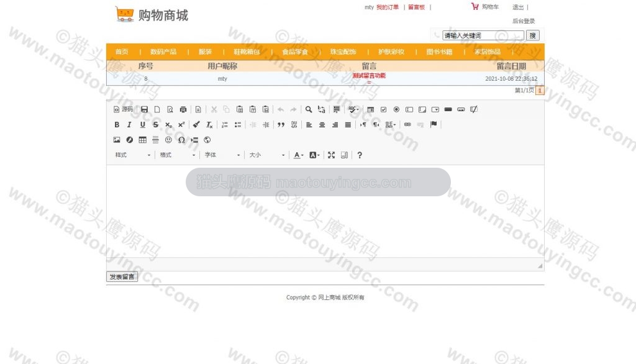Viewport: 636px width, 364px height.
Task: Insert a Checkbox form field
Action: (384, 109)
